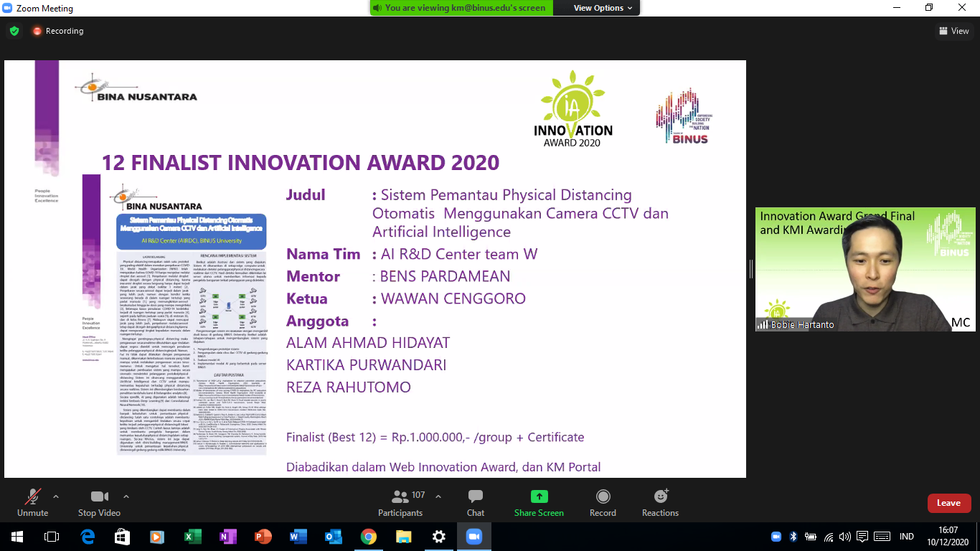
Task: Expand video options arrow next to Stop Video
Action: [x=126, y=496]
